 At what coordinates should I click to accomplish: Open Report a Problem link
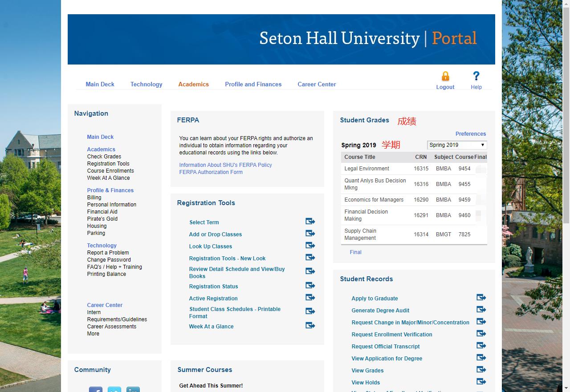(x=108, y=253)
